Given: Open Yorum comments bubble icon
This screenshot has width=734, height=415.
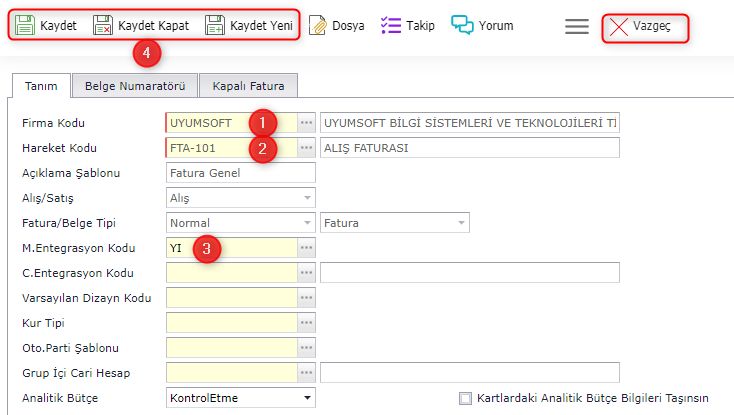Looking at the screenshot, I should pos(462,25).
